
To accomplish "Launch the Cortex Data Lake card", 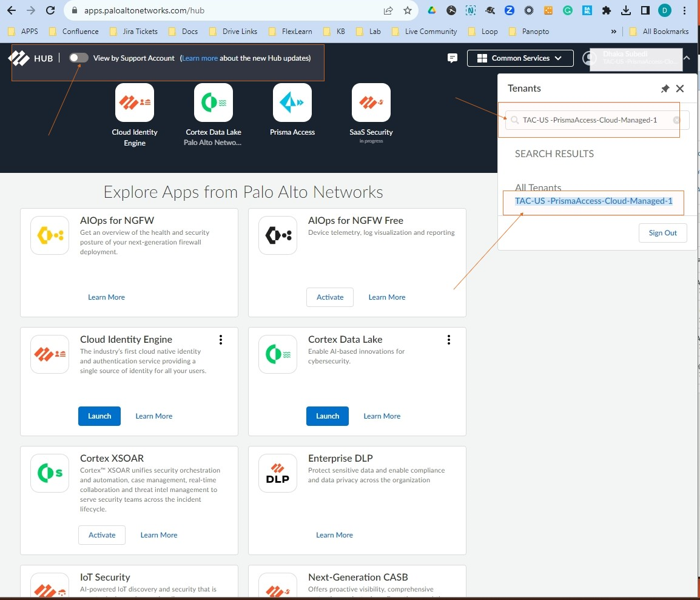I will (x=328, y=416).
